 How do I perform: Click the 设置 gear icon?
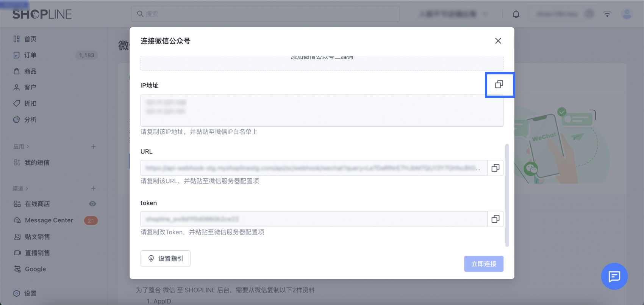(x=17, y=293)
